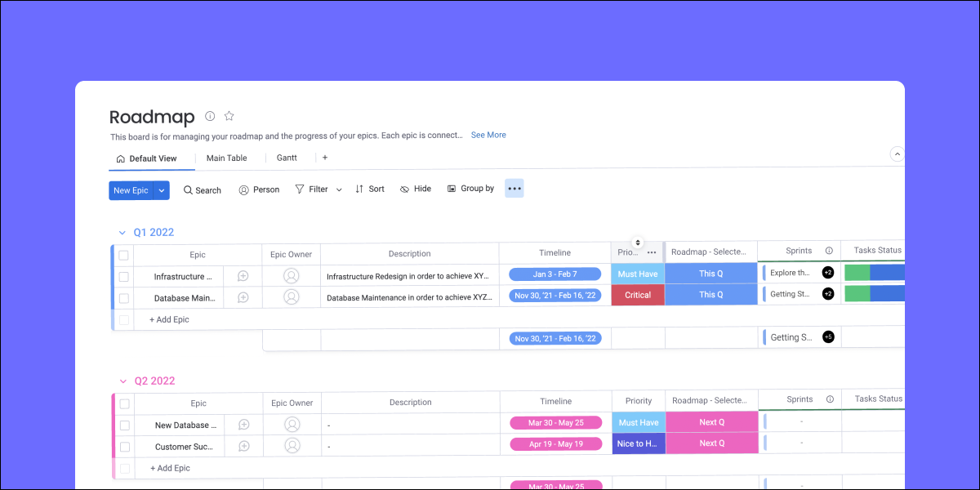
Task: Open the New Epic dropdown arrow
Action: (x=162, y=190)
